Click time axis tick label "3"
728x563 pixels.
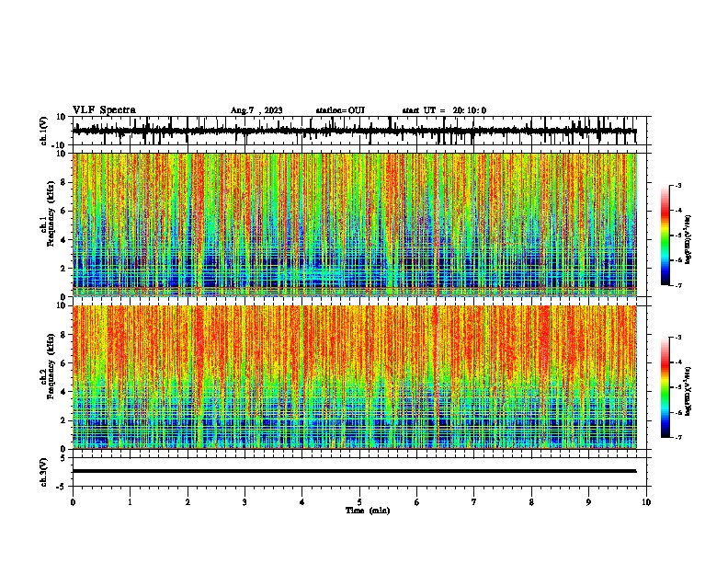(x=245, y=502)
